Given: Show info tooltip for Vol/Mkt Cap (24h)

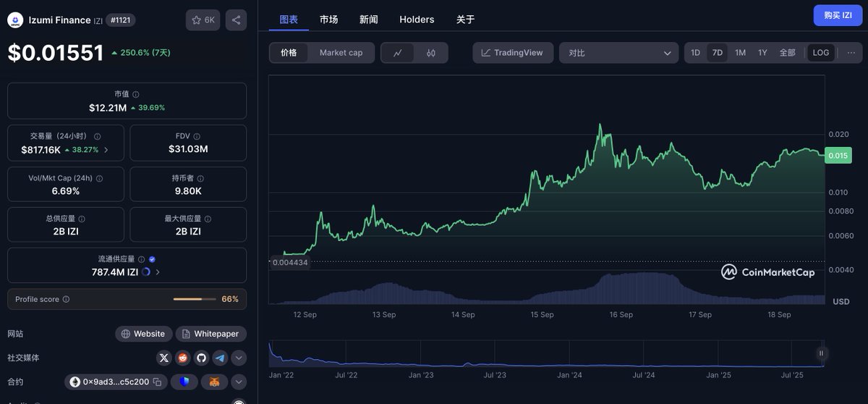Looking at the screenshot, I should point(99,178).
